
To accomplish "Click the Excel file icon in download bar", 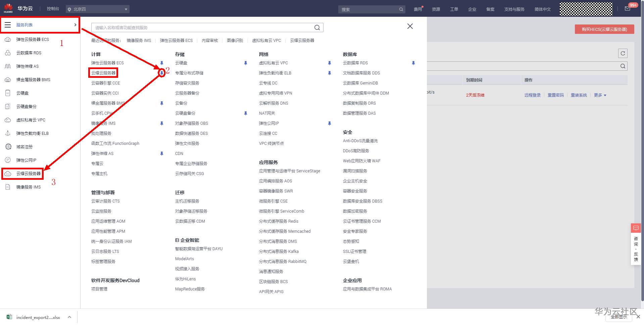I will pyautogui.click(x=9, y=317).
